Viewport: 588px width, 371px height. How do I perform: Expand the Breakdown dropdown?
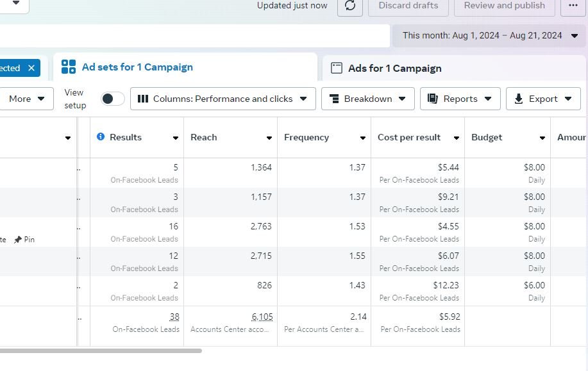click(x=367, y=99)
